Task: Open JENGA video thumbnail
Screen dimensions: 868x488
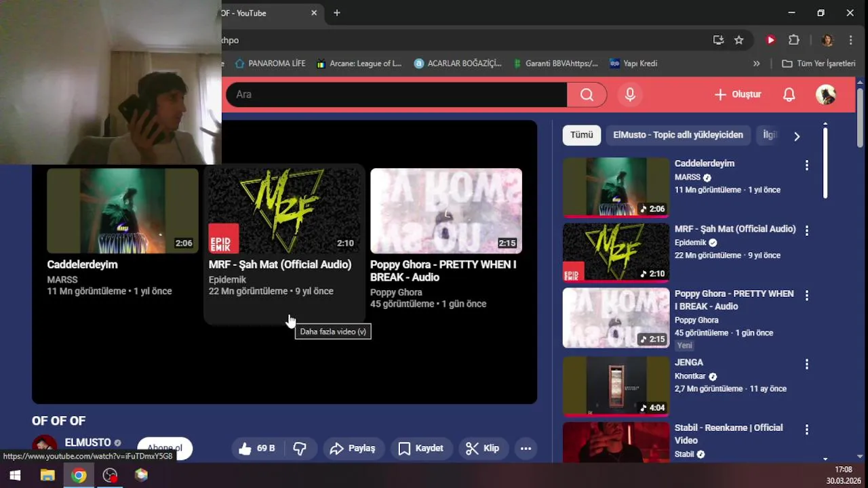Action: click(x=616, y=386)
